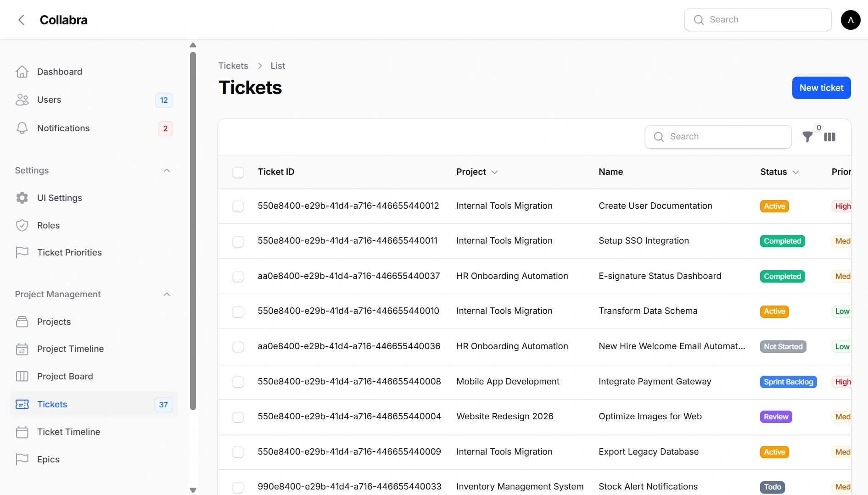868x495 pixels.
Task: Click the Users people icon
Action: point(22,100)
